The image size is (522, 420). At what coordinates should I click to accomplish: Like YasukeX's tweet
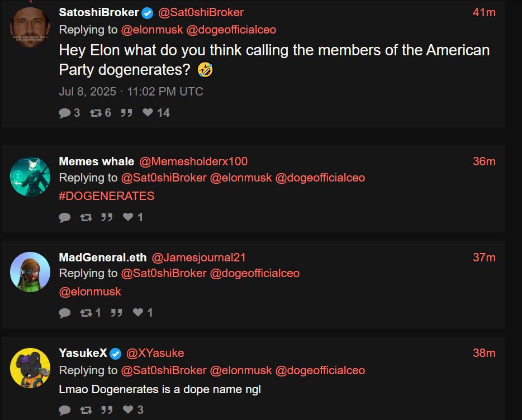point(128,410)
